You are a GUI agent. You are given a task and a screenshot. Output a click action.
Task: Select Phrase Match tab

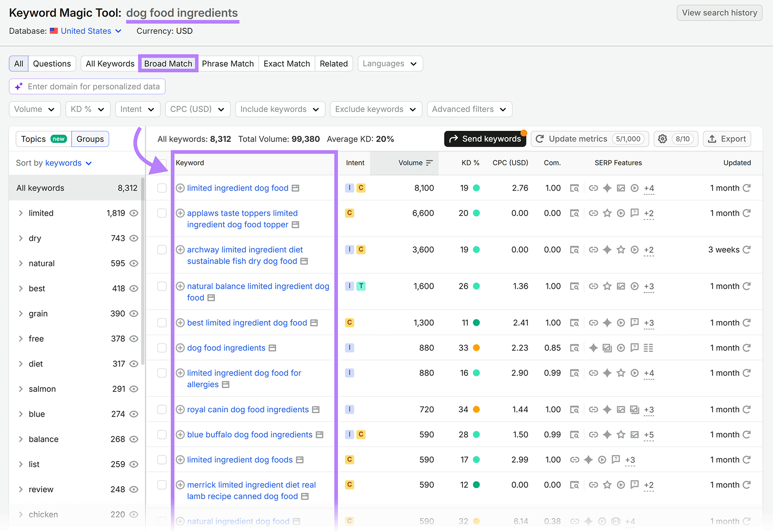pyautogui.click(x=228, y=64)
